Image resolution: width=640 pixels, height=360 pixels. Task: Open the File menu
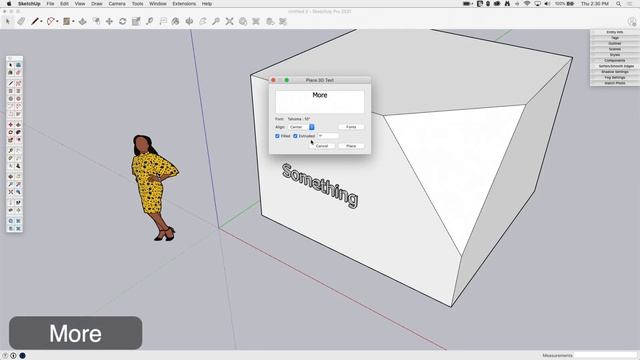tap(50, 4)
